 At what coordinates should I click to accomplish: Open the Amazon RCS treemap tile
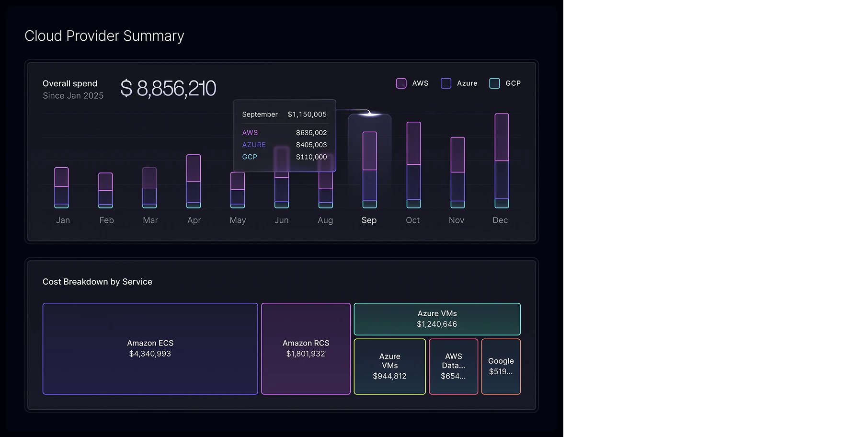click(306, 348)
